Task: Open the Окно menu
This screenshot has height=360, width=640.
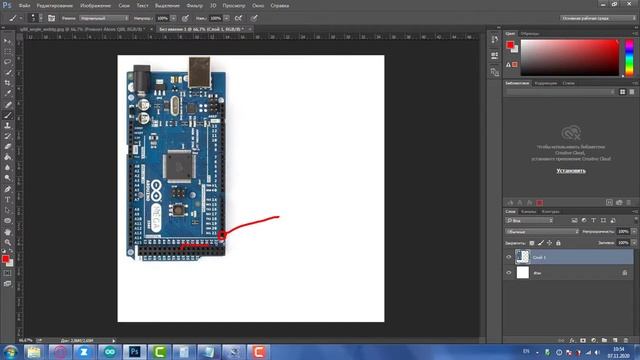Action: [258, 6]
